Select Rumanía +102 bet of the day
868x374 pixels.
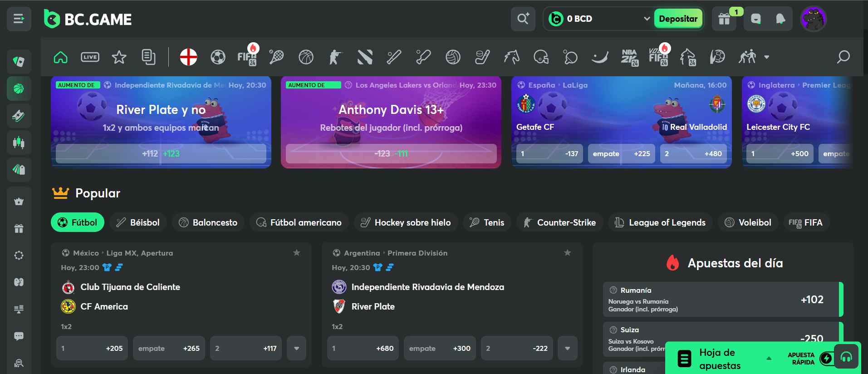pyautogui.click(x=723, y=300)
